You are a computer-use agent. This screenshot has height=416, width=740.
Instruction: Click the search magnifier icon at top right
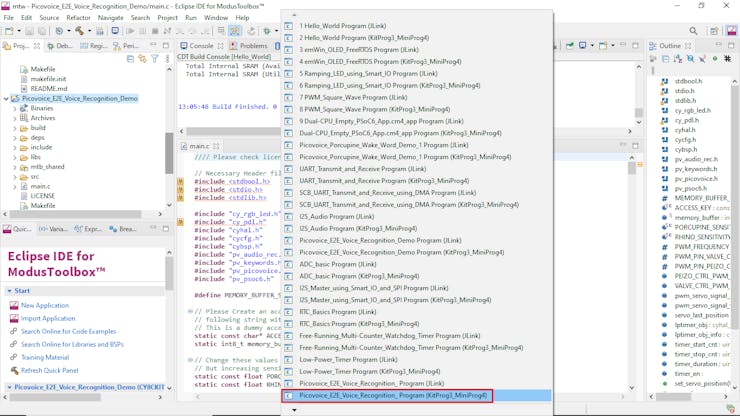(693, 31)
